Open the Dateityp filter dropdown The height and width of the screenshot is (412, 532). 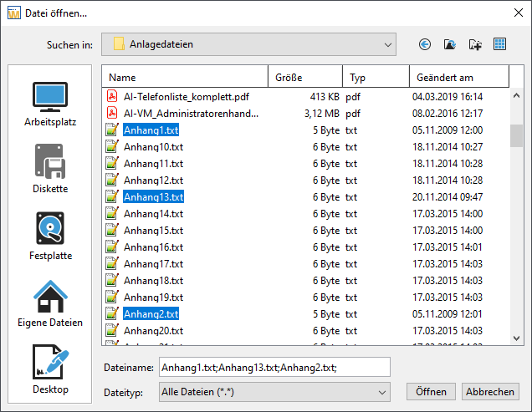(x=274, y=392)
